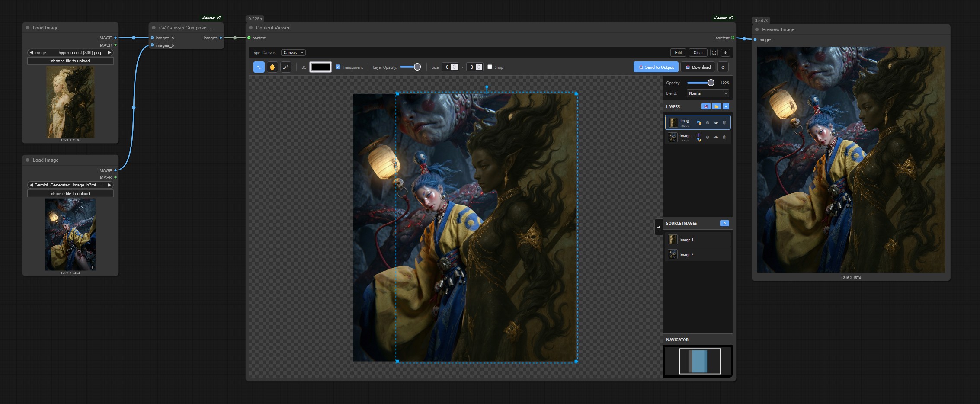
Task: Click the Clear button
Action: pos(698,53)
